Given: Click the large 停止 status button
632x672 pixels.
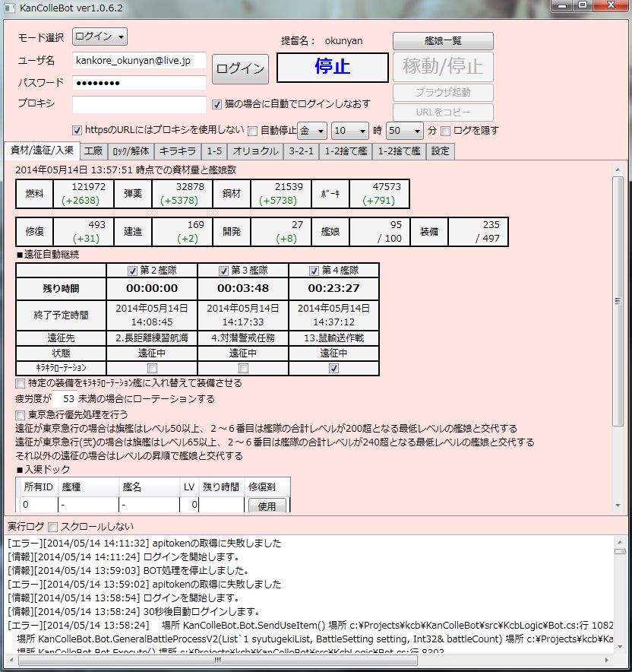Looking at the screenshot, I should pos(332,68).
